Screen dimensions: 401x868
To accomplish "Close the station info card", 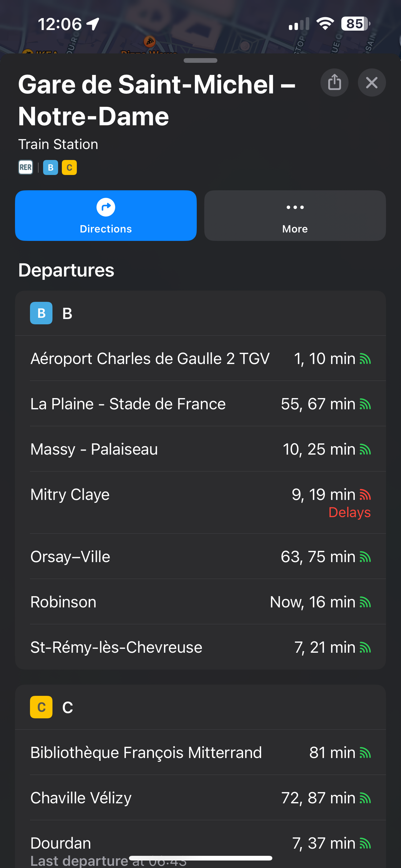I will 372,82.
